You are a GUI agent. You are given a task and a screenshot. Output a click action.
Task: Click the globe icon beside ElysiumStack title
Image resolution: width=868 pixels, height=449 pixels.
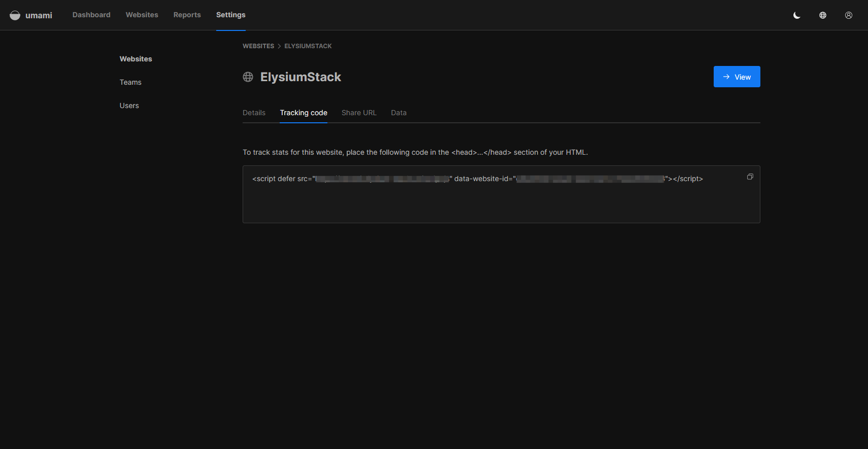pos(248,77)
